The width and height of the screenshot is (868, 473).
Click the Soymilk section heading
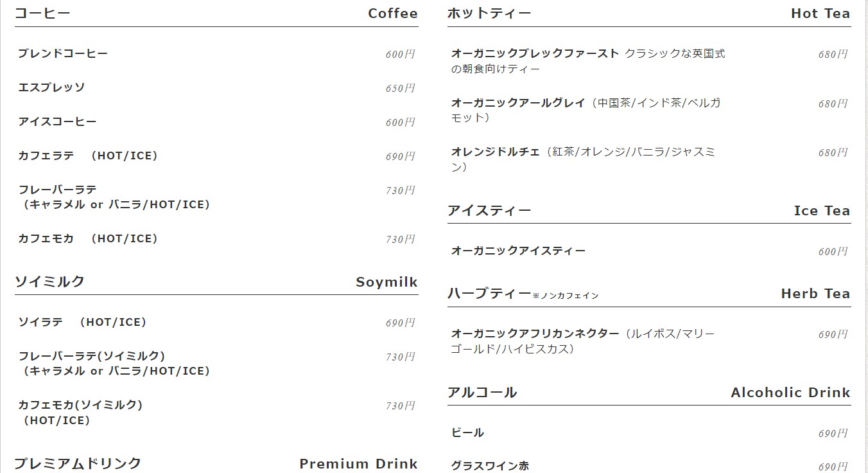click(x=386, y=282)
